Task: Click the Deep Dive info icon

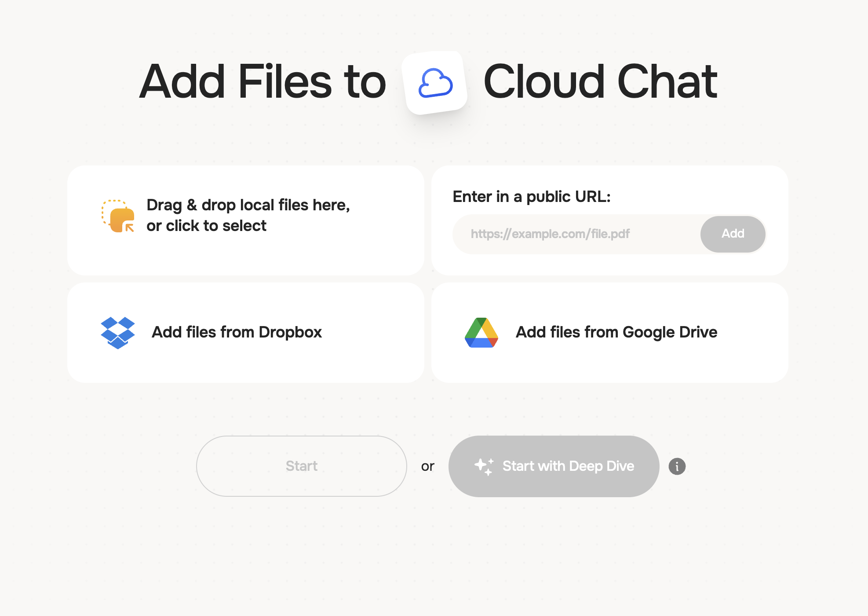Action: [x=677, y=466]
